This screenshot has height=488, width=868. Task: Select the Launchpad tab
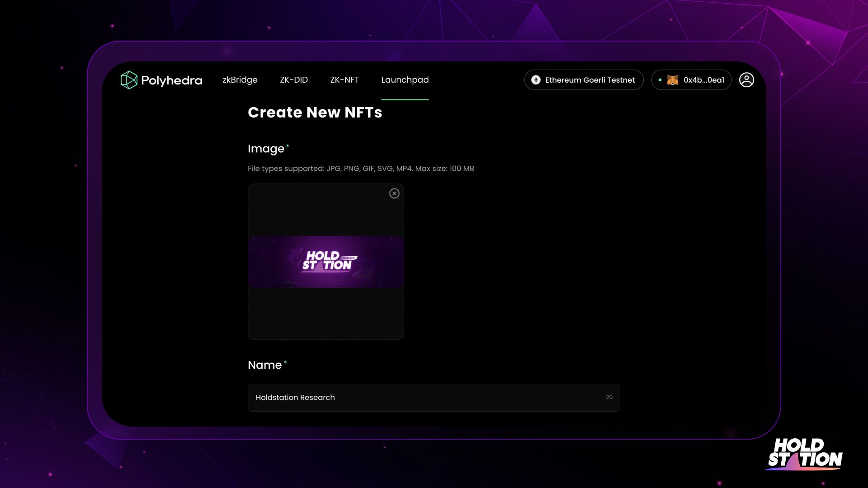click(405, 80)
